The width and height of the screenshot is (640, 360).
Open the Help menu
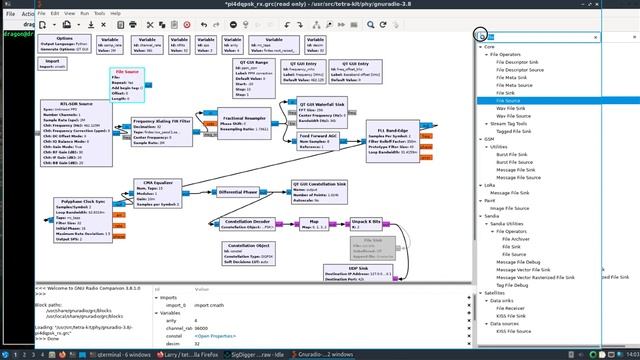click(116, 13)
